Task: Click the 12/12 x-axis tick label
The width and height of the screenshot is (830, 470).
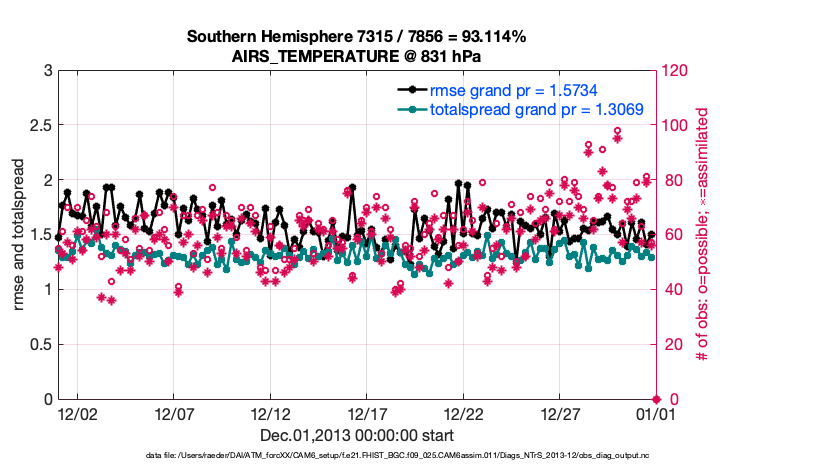Action: [270, 413]
